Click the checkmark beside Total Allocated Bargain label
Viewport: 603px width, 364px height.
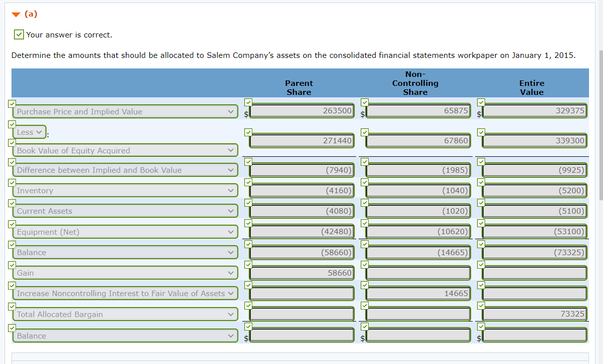pyautogui.click(x=11, y=307)
